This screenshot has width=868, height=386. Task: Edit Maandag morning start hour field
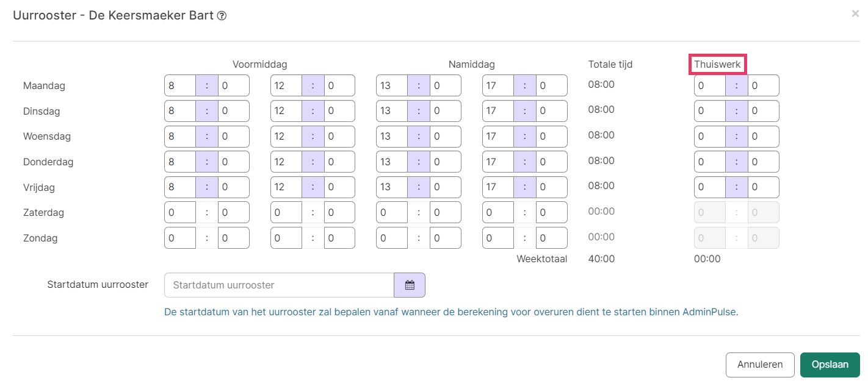point(180,85)
